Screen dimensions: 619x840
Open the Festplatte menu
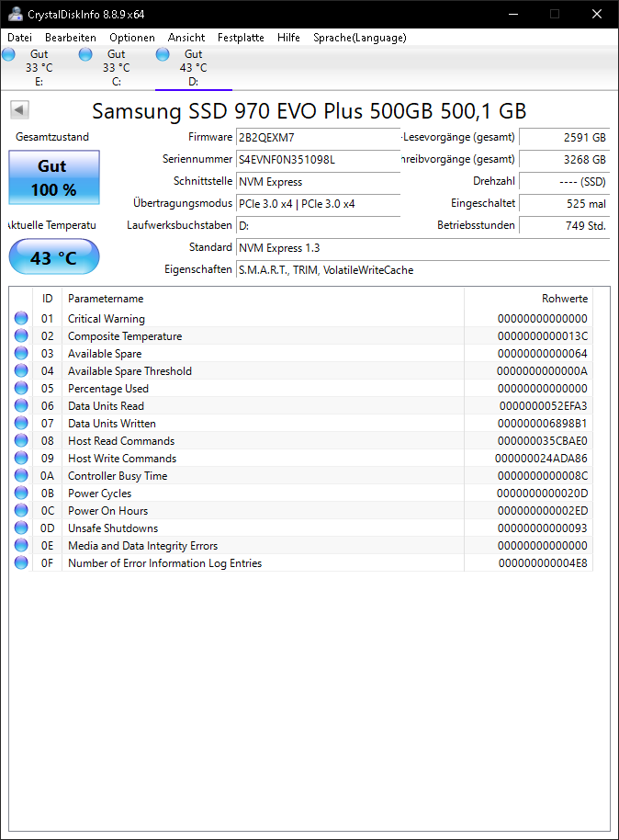pos(241,38)
